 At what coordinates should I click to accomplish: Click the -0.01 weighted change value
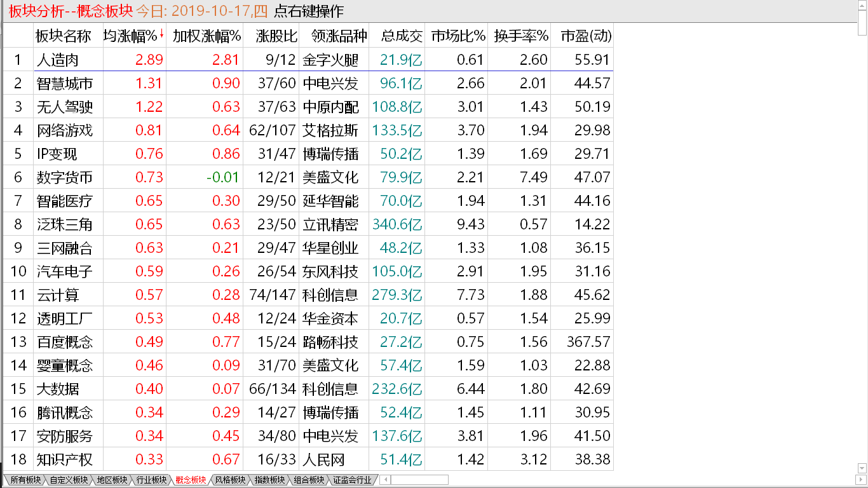(x=223, y=177)
